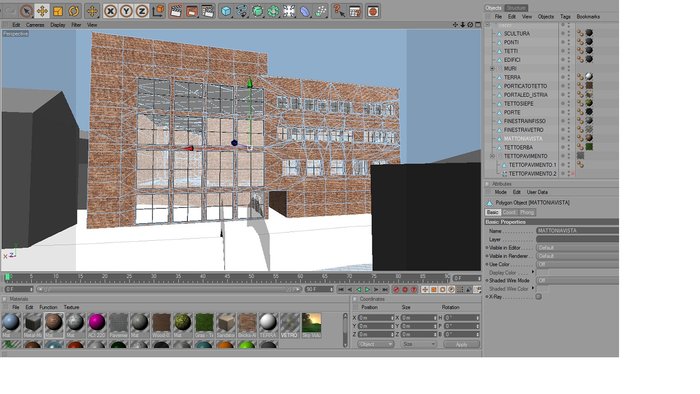700x394 pixels.
Task: Play the animation forwards
Action: point(367,290)
